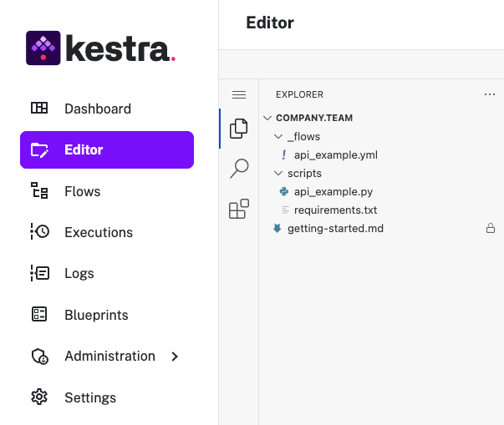Open the Search view
The width and height of the screenshot is (504, 425).
[239, 168]
